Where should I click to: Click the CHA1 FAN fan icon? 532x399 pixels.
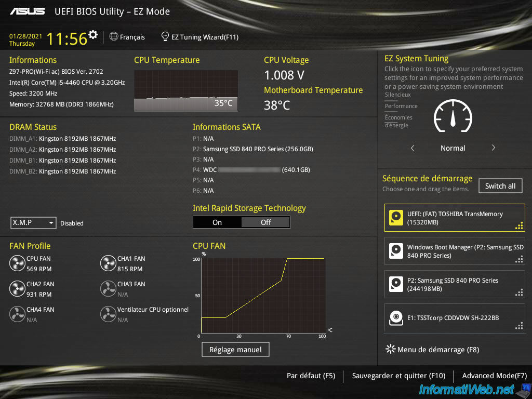point(108,263)
